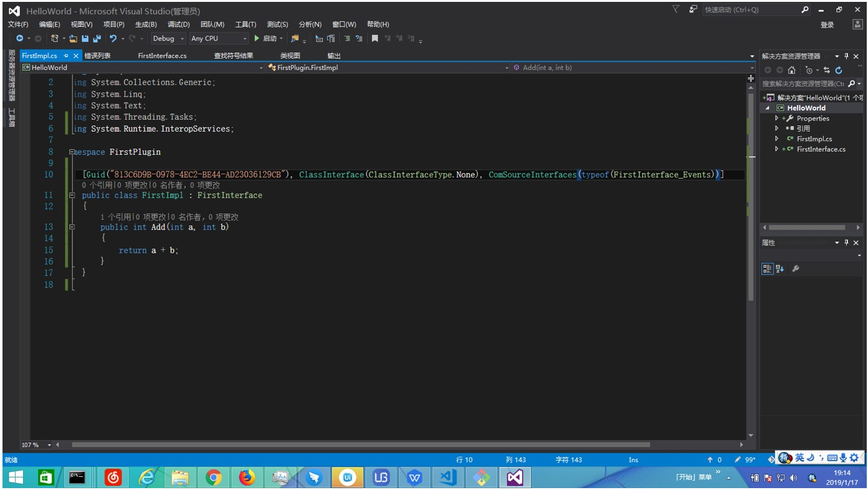Click the save all icon
The width and height of the screenshot is (868, 490).
point(97,39)
